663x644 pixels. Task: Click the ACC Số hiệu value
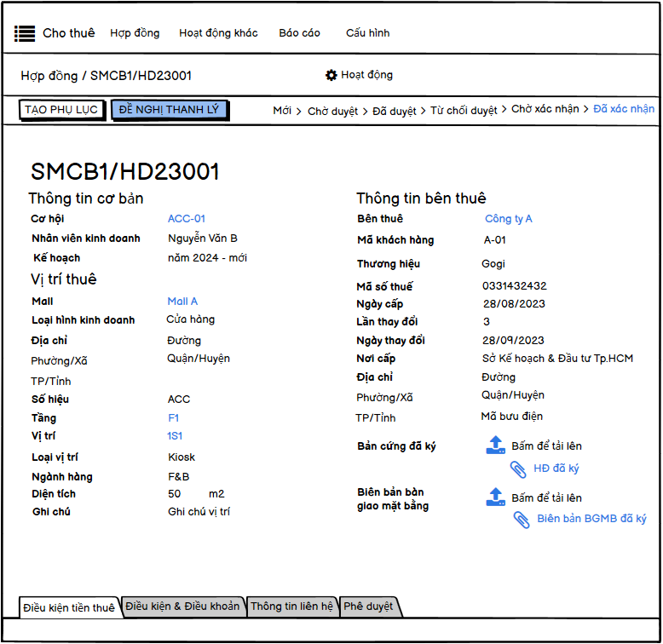pos(179,400)
